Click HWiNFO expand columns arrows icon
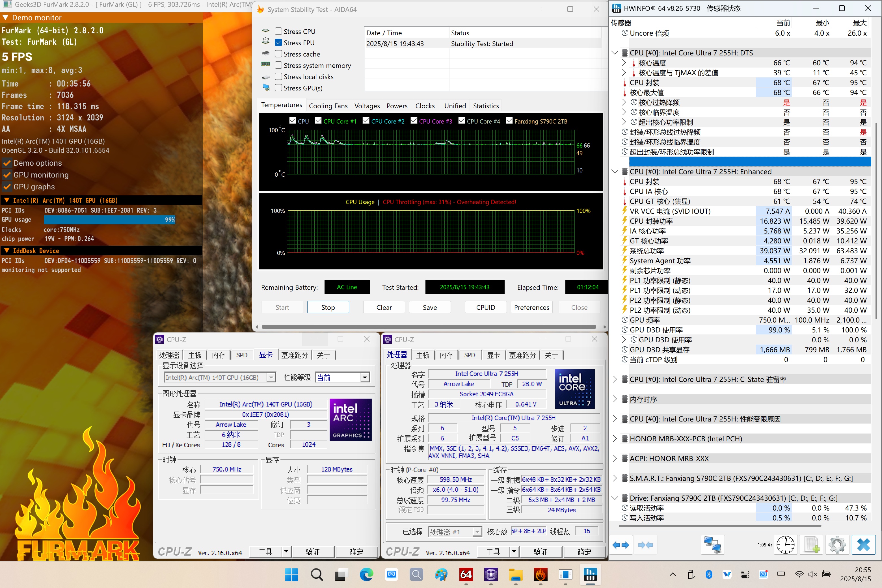Screen dimensions: 882x588 [x=621, y=545]
